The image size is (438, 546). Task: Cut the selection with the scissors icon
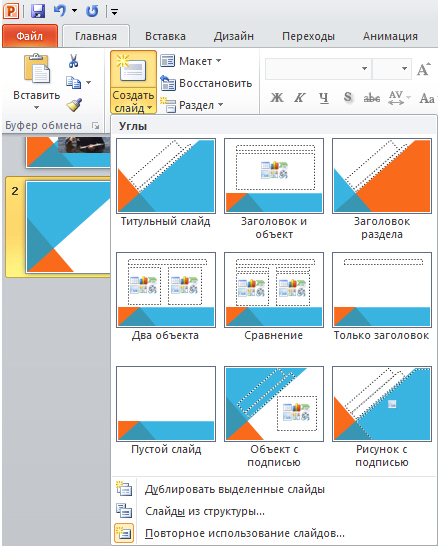pos(73,61)
